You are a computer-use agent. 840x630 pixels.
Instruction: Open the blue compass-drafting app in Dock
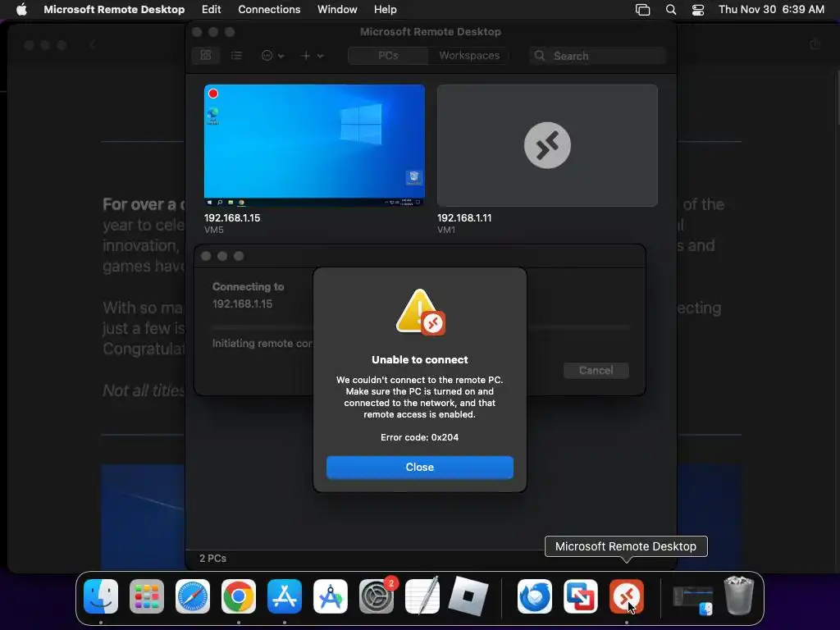331,596
